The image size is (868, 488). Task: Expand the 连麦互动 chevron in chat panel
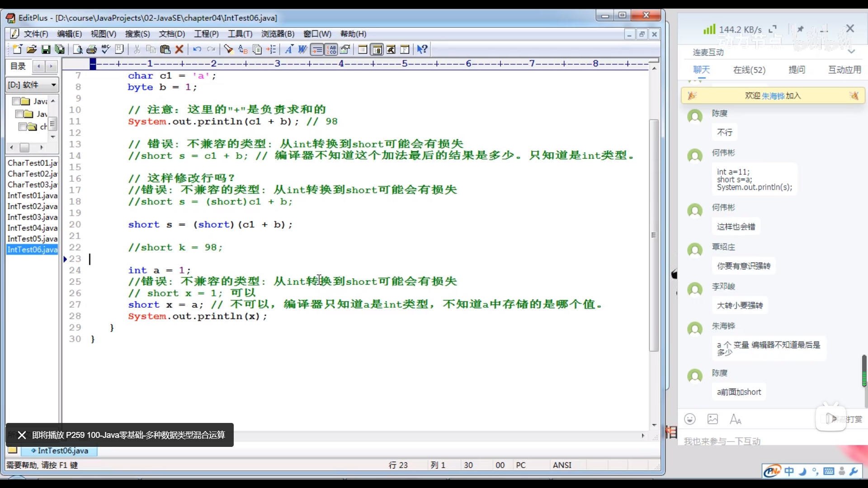tap(851, 52)
